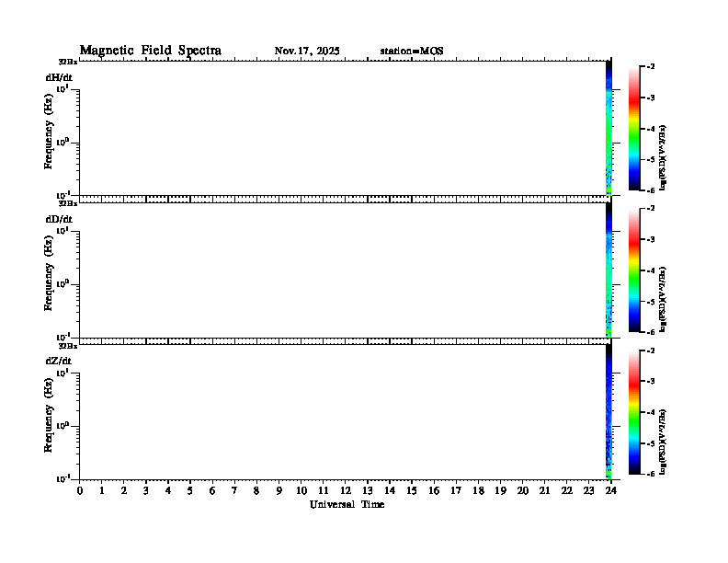Click hour "0" on the Universal Time axis
The width and height of the screenshot is (728, 563).
click(80, 491)
